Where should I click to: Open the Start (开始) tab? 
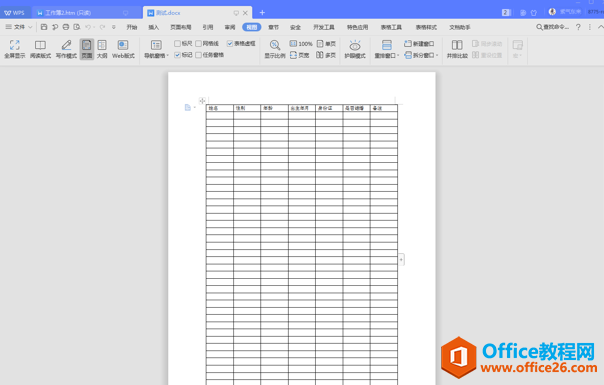pyautogui.click(x=132, y=27)
